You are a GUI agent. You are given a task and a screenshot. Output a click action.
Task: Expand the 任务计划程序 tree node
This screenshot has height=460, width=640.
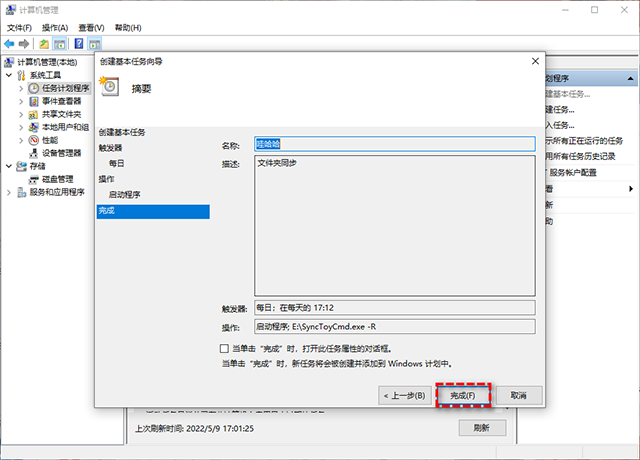[x=21, y=88]
